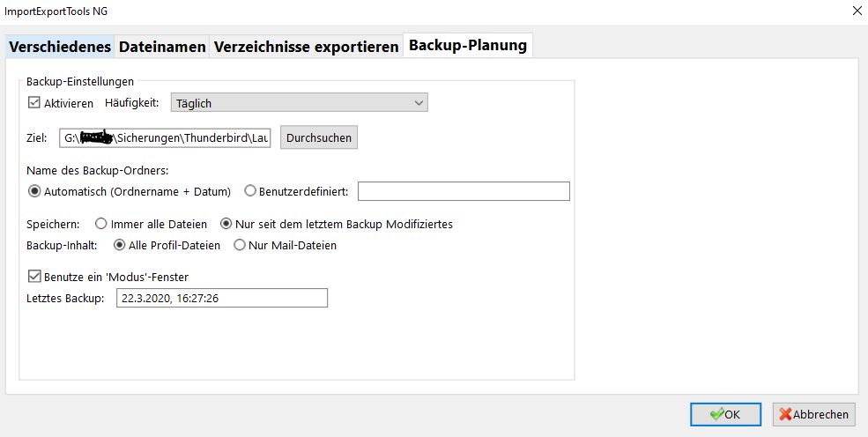
Task: Switch to the Verschiedenes tab
Action: (61, 47)
